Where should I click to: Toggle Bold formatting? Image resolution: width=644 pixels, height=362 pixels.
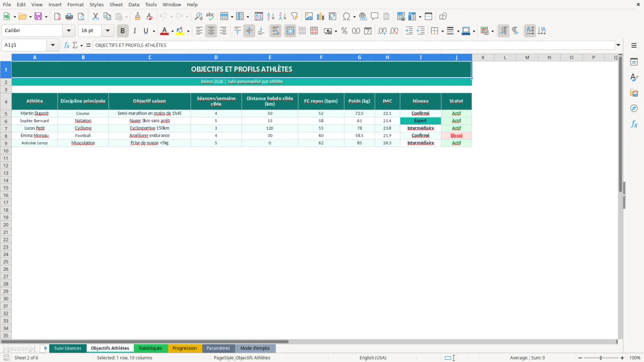click(x=123, y=31)
